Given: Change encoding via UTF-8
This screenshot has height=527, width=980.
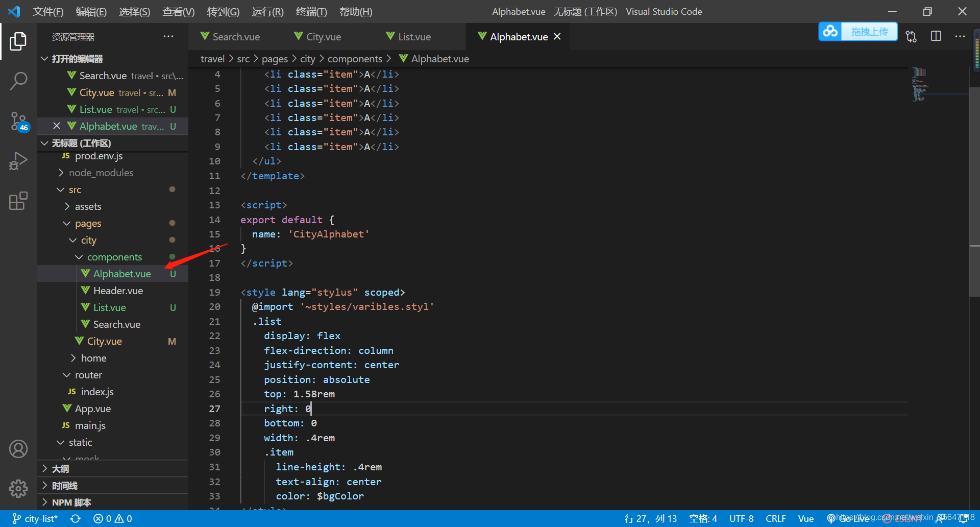Looking at the screenshot, I should coord(741,518).
